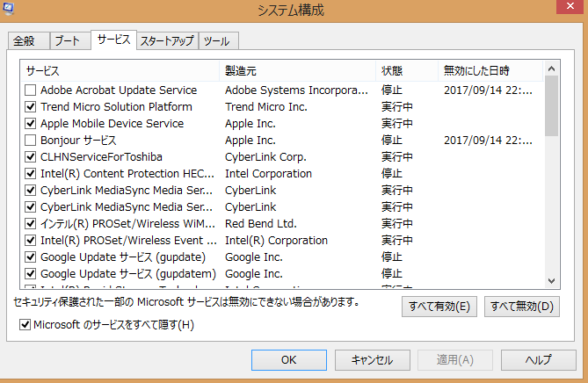The width and height of the screenshot is (588, 383).
Task: Select the サービス tab
Action: coord(113,40)
